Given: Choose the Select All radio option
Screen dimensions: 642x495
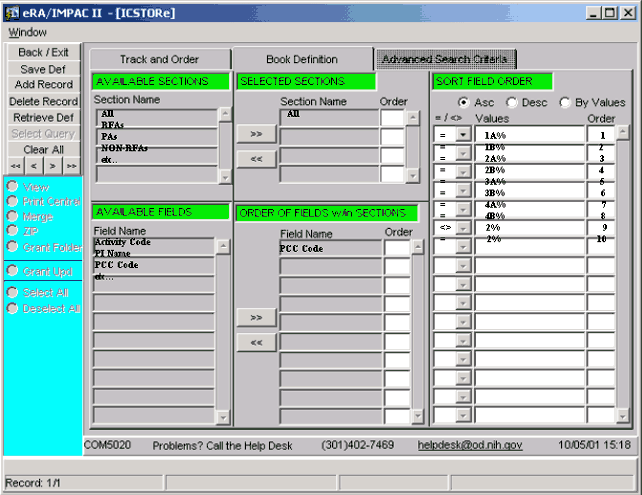Looking at the screenshot, I should point(13,292).
